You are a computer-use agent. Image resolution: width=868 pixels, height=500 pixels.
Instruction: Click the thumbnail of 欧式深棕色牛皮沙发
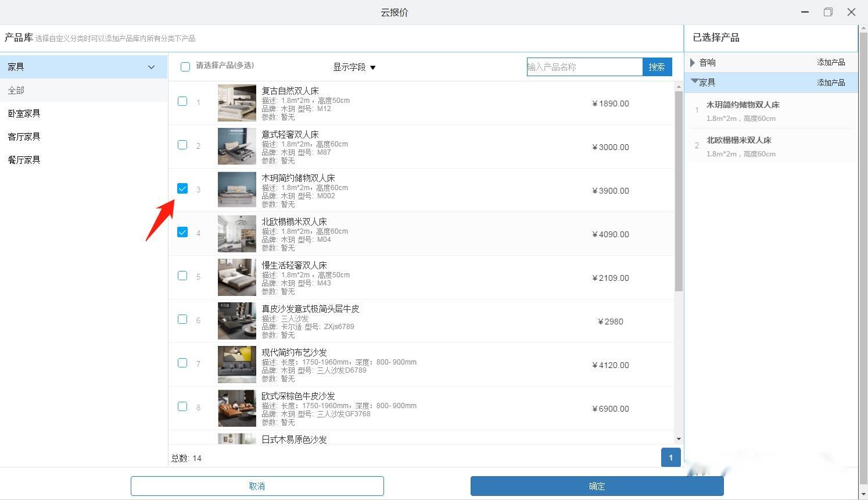236,408
